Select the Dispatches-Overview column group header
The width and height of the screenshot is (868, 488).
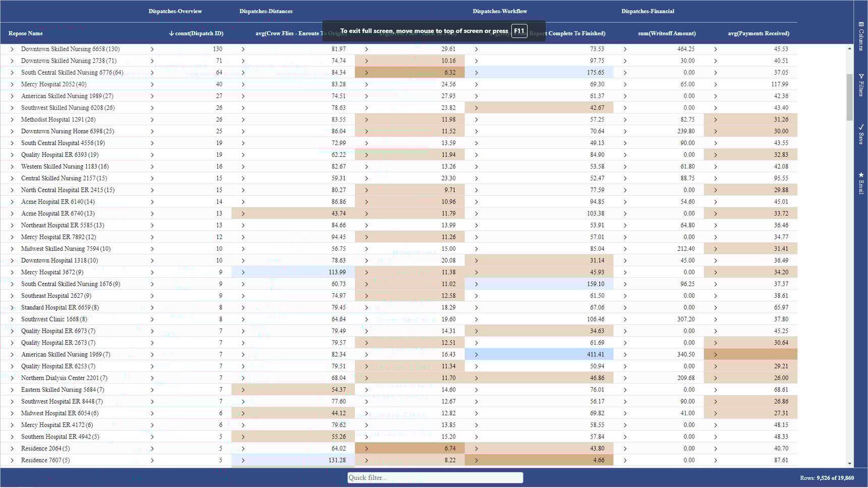[175, 11]
